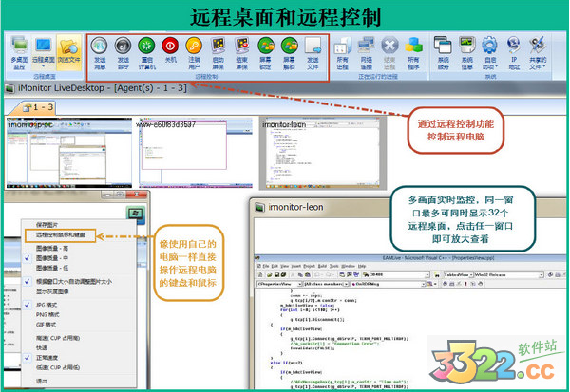570x392 pixels.
Task: Open the www-e60f83d3597 desktop thumbnail
Action: click(x=196, y=153)
